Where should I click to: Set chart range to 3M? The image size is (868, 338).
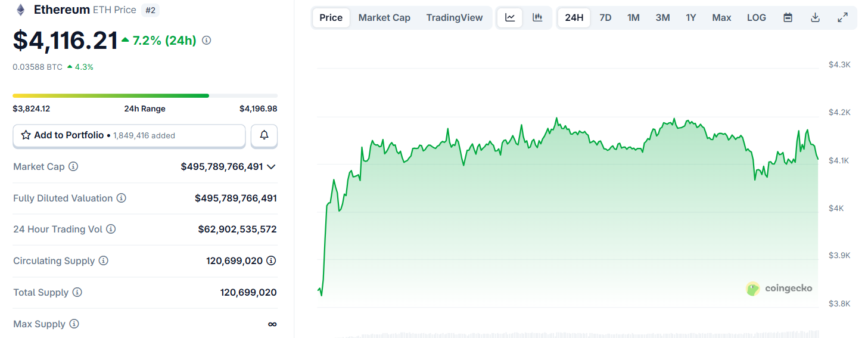662,18
